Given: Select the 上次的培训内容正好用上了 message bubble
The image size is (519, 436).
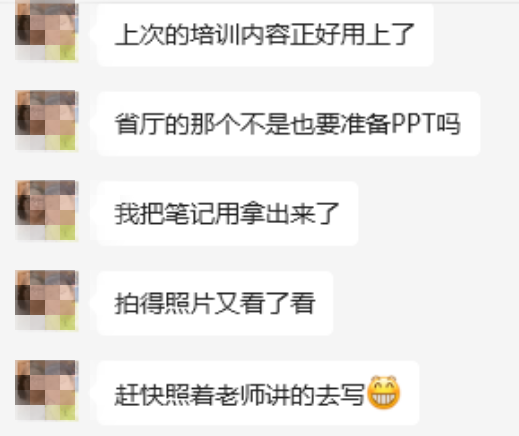Looking at the screenshot, I should 265,35.
